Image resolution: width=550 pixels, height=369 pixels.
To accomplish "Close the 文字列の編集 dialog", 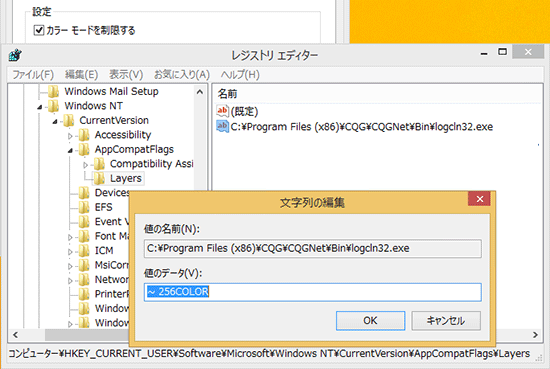I will point(479,199).
